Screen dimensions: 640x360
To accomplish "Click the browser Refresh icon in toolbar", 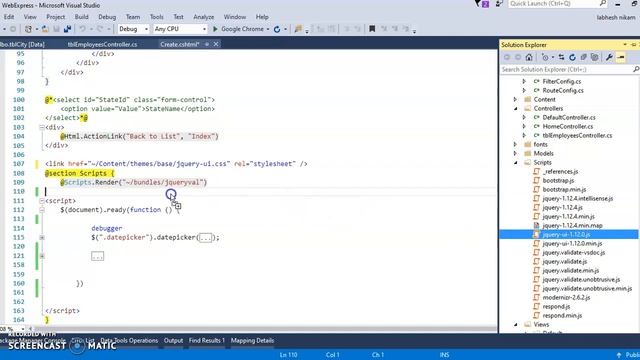I will point(277,29).
